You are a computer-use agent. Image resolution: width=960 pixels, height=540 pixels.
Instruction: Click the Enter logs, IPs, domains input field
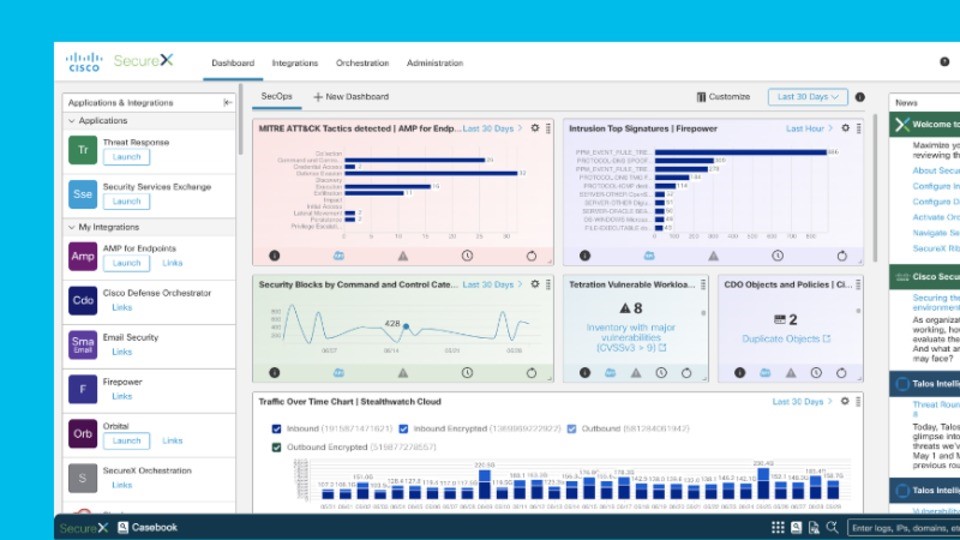pyautogui.click(x=904, y=528)
